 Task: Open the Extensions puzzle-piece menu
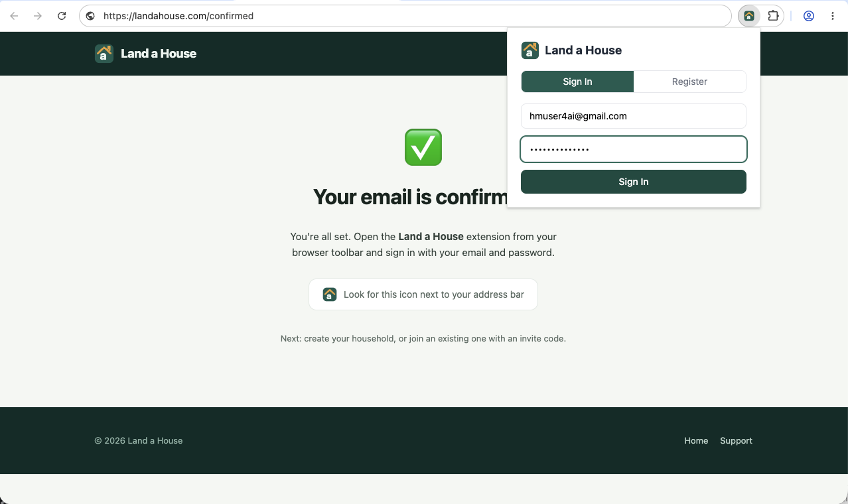(x=773, y=16)
